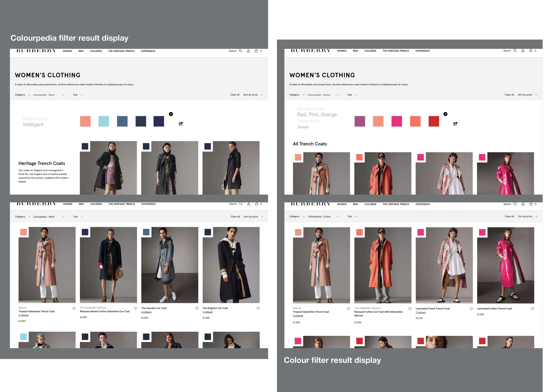The width and height of the screenshot is (554, 392).
Task: Favourite the Tropical Gabardine Trench Coat
Action: [x=74, y=308]
